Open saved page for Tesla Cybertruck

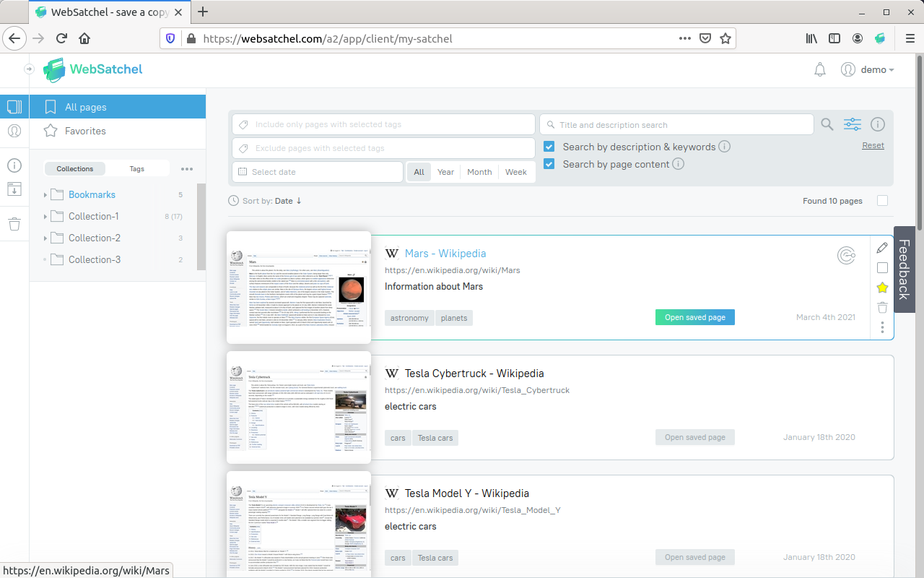(x=695, y=437)
